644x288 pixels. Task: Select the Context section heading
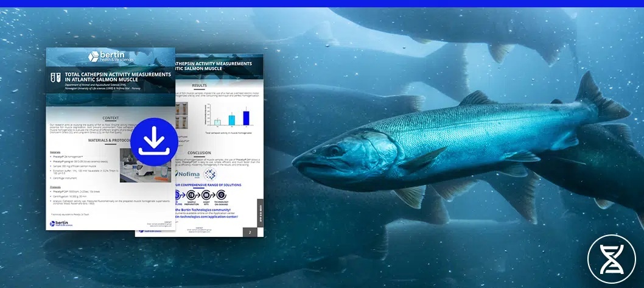[110, 118]
